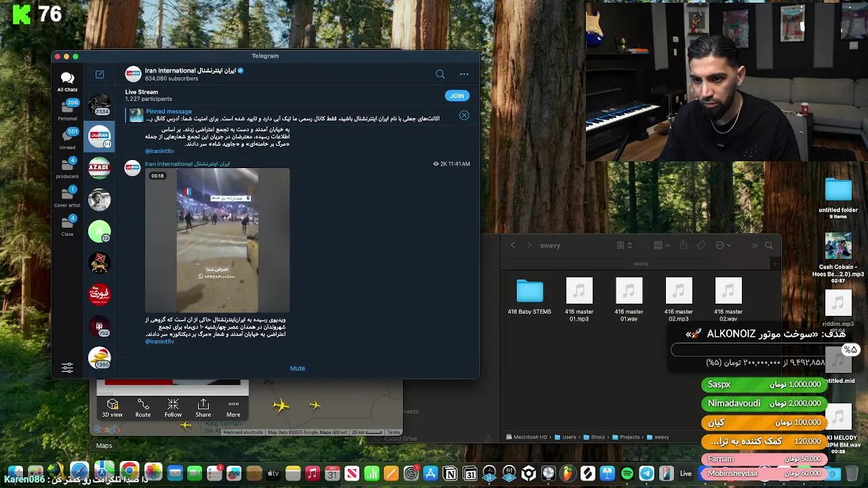Screen dimensions: 868x488
Task: Open Telegram from the Dock
Action: (647, 474)
